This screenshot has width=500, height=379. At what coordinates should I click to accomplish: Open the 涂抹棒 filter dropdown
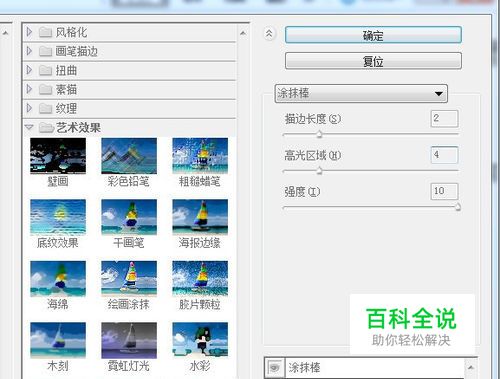tap(361, 93)
